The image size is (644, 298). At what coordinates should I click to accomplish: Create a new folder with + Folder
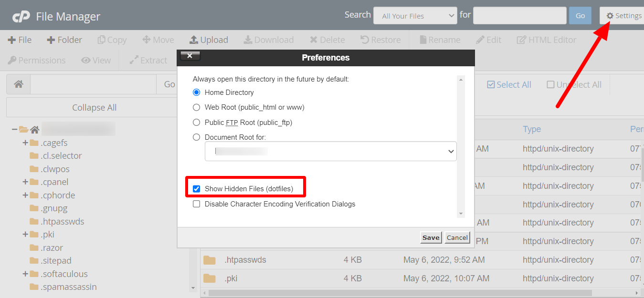point(64,40)
